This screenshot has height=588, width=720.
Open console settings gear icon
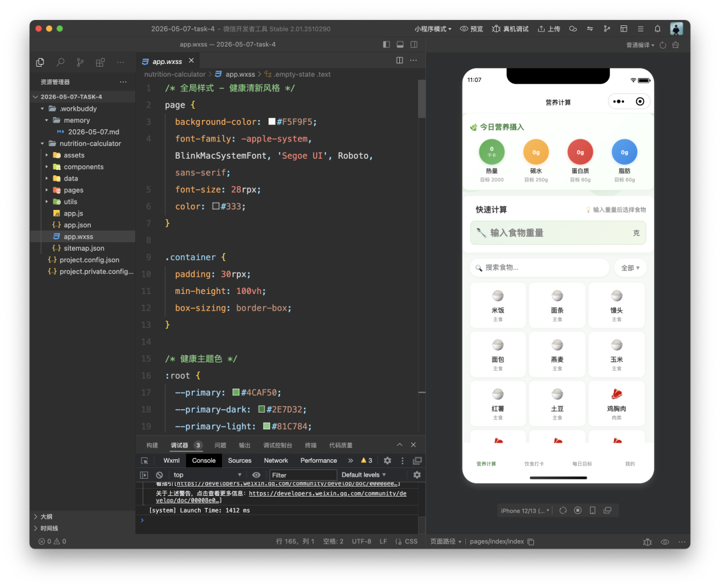point(417,475)
